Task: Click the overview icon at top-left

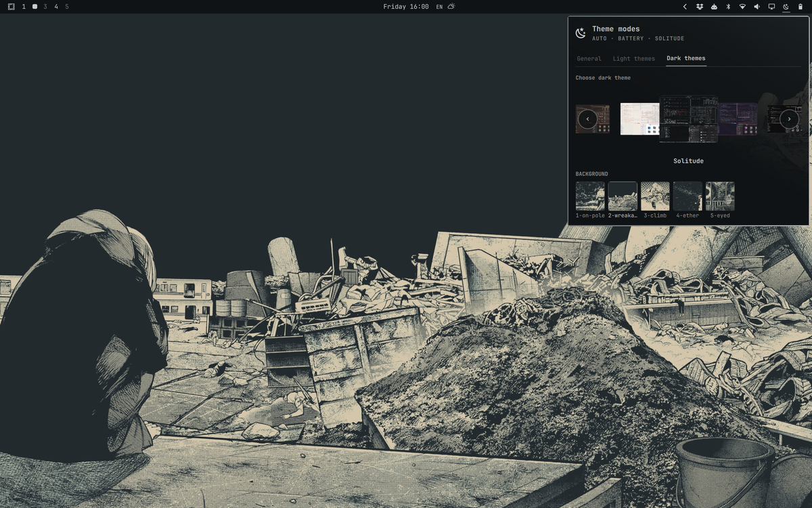Action: click(12, 7)
